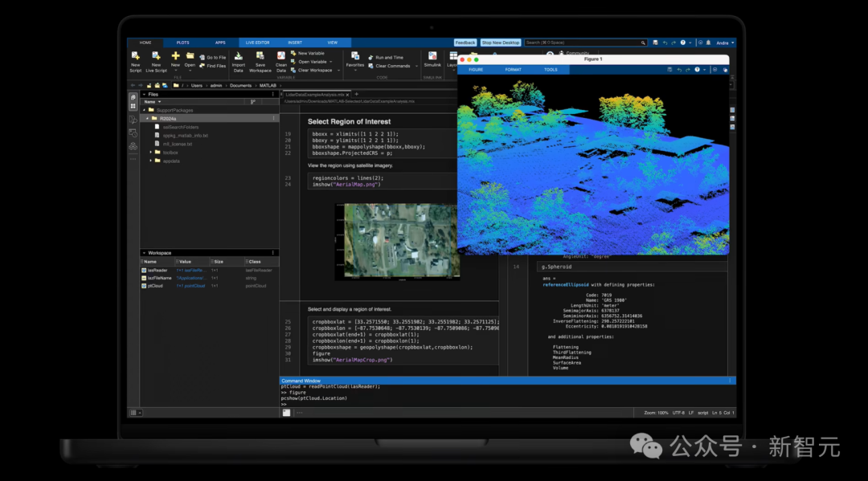Click the Favorites icon
The width and height of the screenshot is (868, 481).
[355, 59]
